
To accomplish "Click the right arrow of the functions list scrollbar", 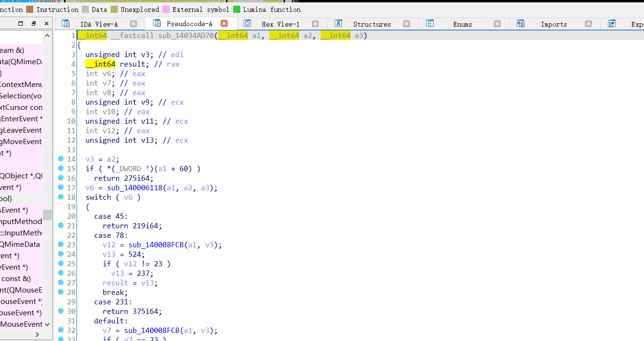I will click(38, 335).
